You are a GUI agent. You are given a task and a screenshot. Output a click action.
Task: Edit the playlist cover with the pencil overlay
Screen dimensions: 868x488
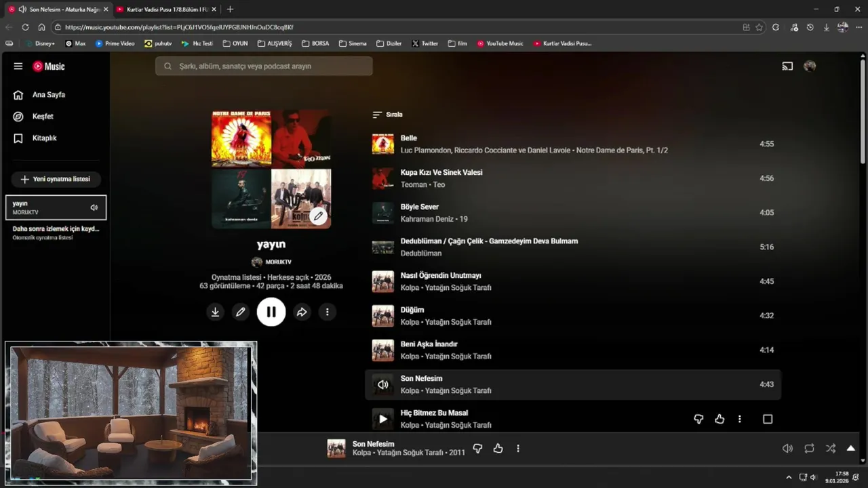click(x=318, y=216)
